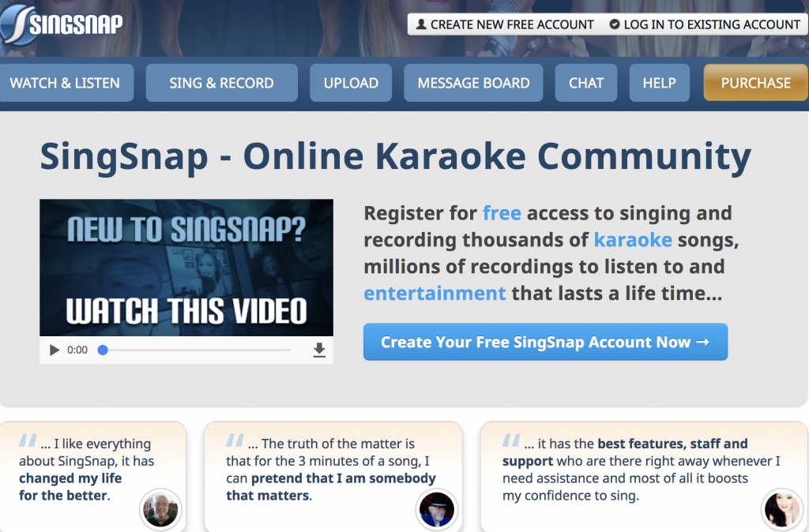
Task: Click avatar on 'changed my life' testimonial
Action: click(160, 509)
